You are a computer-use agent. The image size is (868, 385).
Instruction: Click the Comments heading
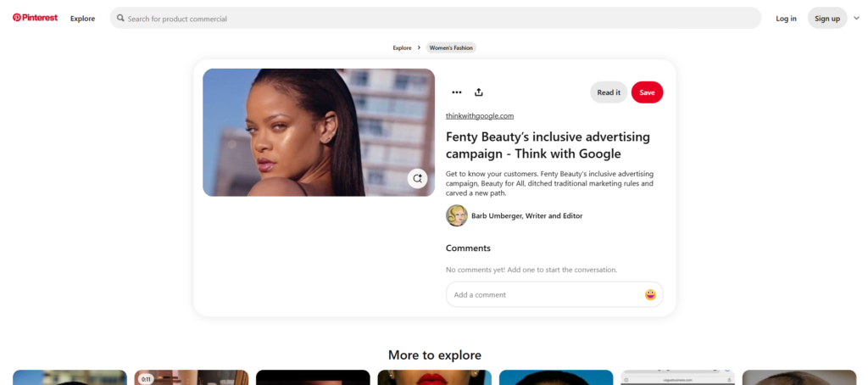[468, 248]
